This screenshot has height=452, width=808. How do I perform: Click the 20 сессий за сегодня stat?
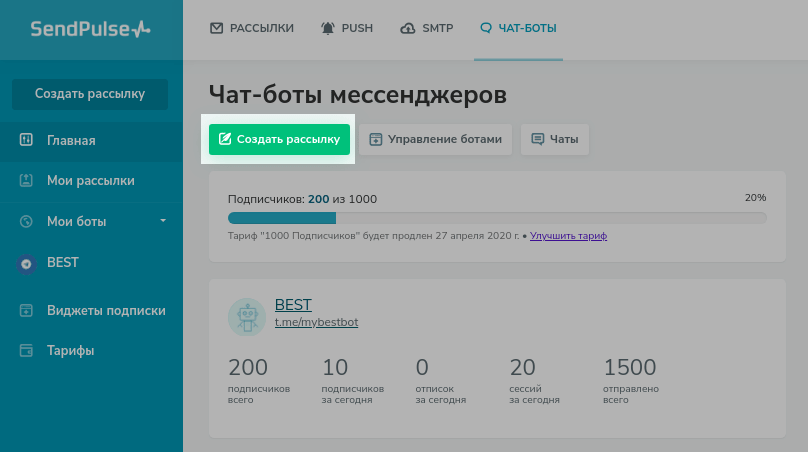point(534,380)
